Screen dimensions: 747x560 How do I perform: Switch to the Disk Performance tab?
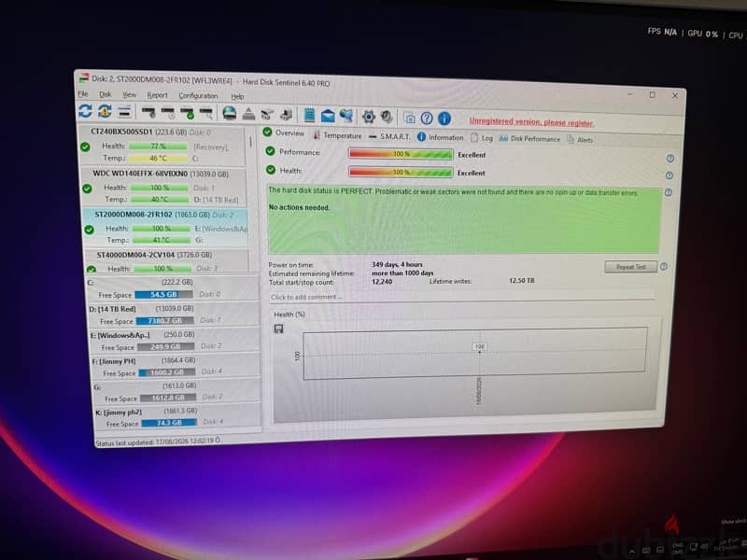click(529, 138)
